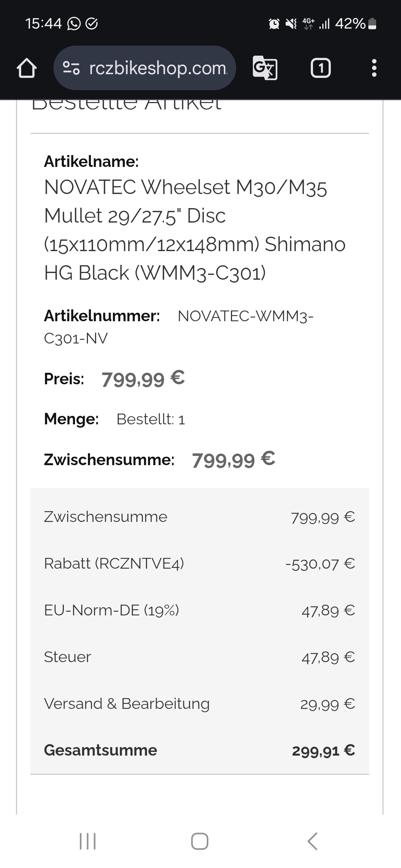
Task: Open the Chrome three-dot menu
Action: 374,68
